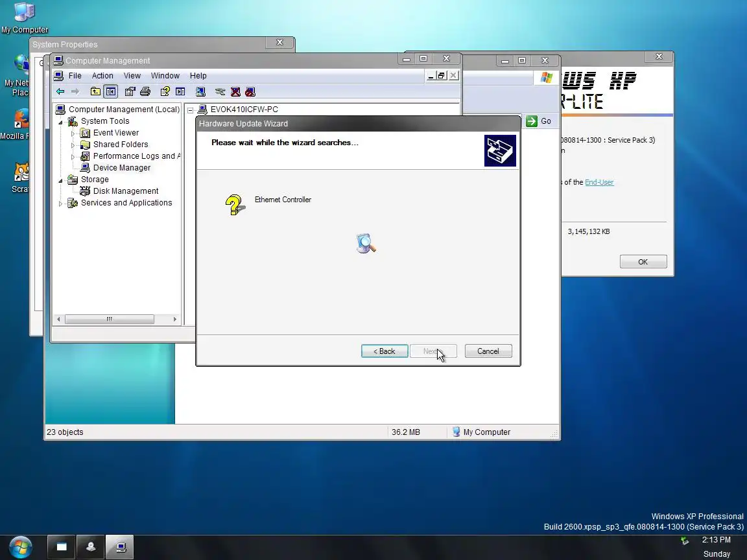Viewport: 747px width, 560px height.
Task: Click the Disable device toolbar icon
Action: point(250,91)
